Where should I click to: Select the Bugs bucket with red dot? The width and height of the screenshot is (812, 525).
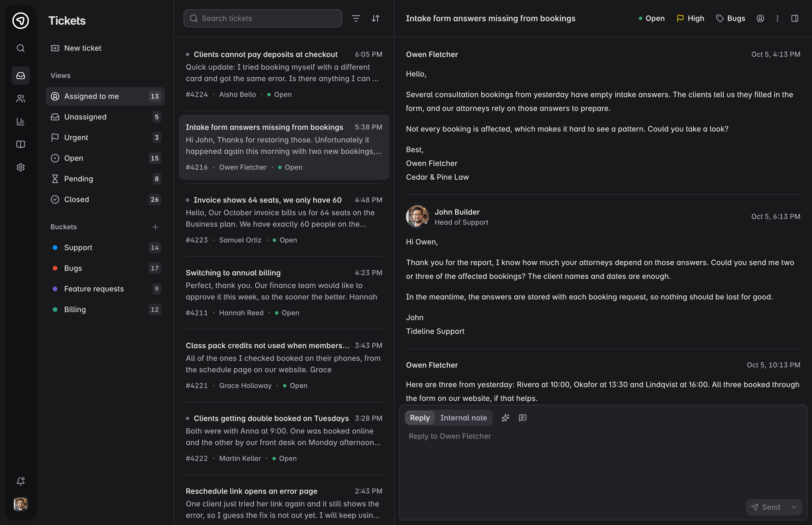[x=105, y=268]
